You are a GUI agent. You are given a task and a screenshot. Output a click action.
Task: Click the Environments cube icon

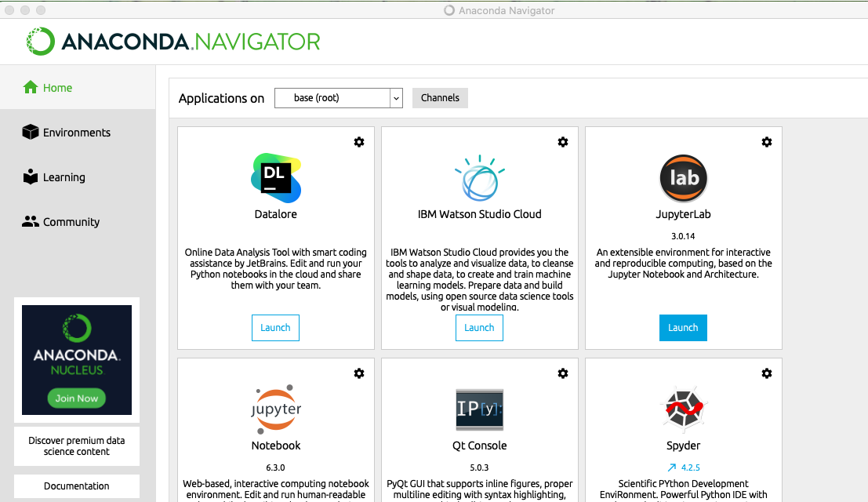pos(31,132)
